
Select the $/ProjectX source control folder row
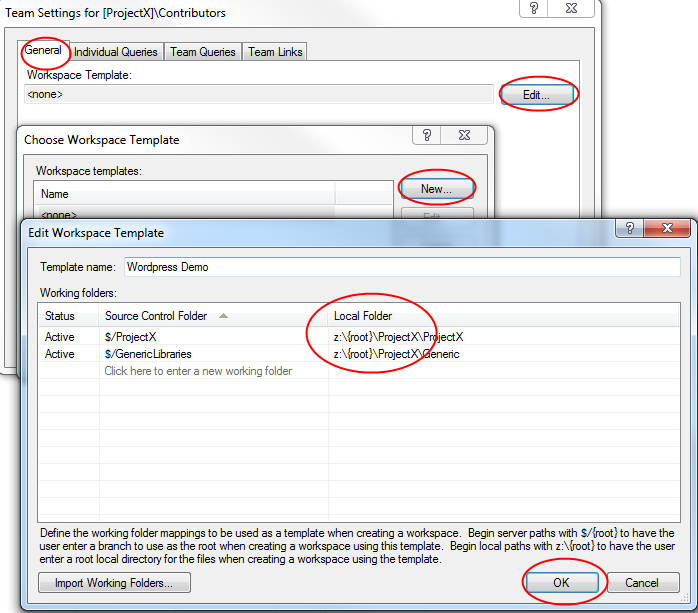click(131, 337)
